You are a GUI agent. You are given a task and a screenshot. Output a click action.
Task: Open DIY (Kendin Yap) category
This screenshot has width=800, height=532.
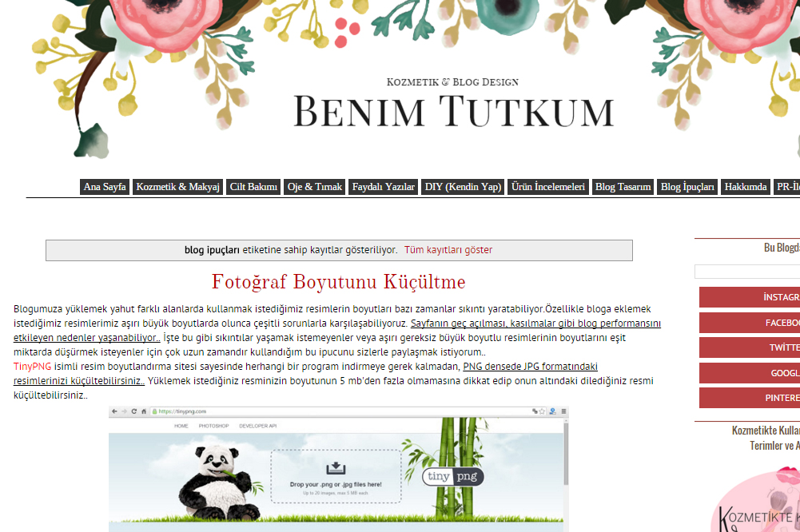pos(463,187)
